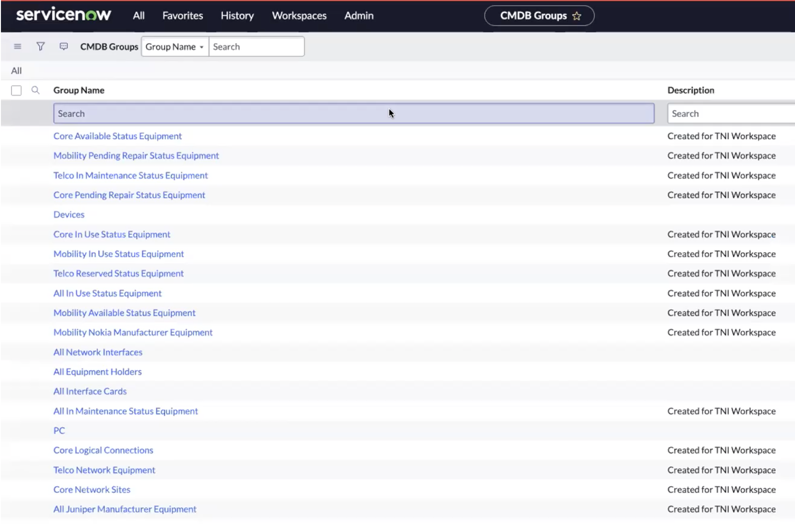
Task: Open the All menu
Action: pos(139,15)
